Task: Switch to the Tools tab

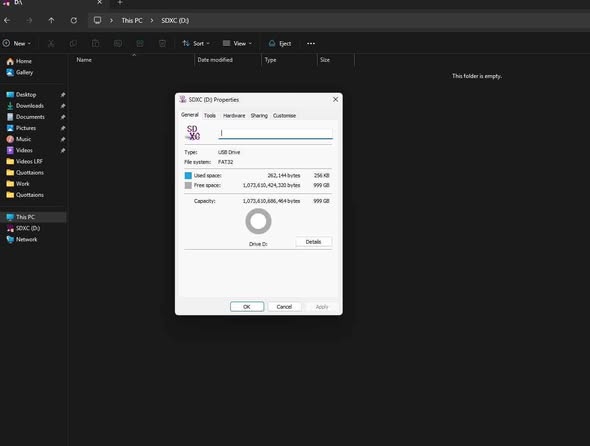Action: click(210, 116)
